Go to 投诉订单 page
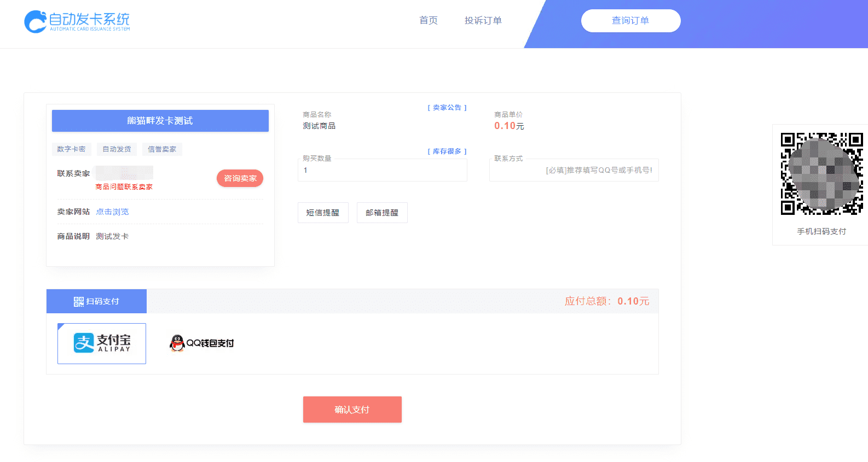Image resolution: width=868 pixels, height=462 pixels. coord(483,20)
